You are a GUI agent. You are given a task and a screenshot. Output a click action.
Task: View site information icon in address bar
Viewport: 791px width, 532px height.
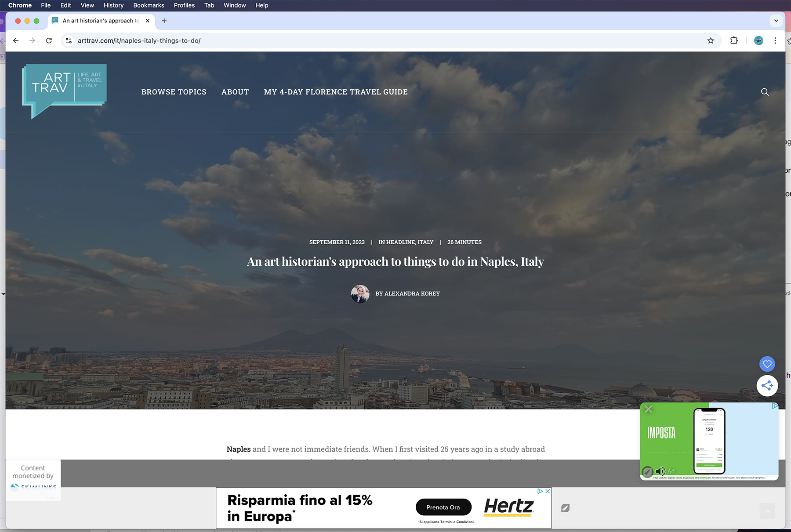point(69,40)
